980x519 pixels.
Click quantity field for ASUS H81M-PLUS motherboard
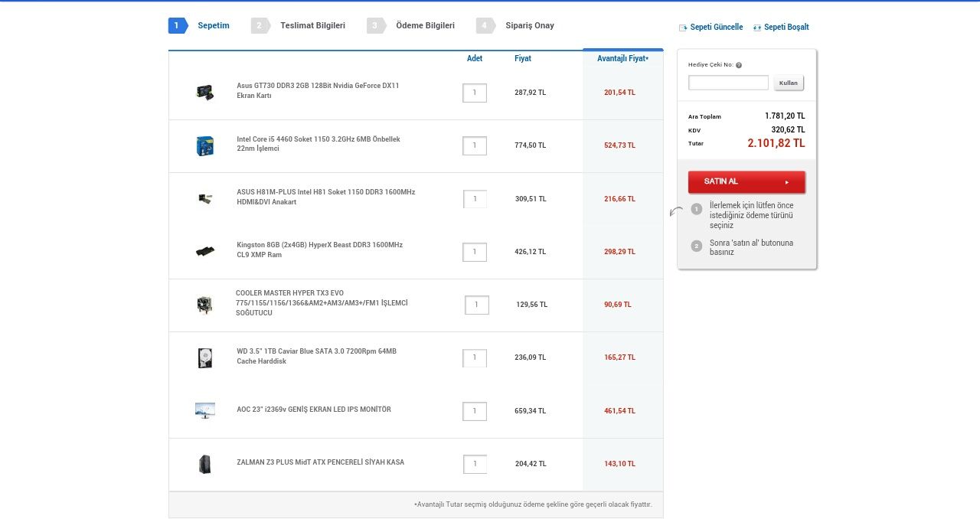coord(475,199)
